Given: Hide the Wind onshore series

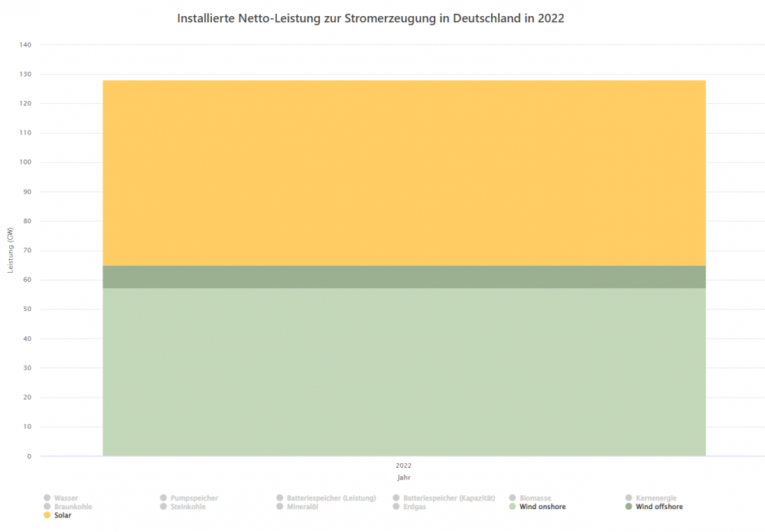Looking at the screenshot, I should click(x=537, y=507).
